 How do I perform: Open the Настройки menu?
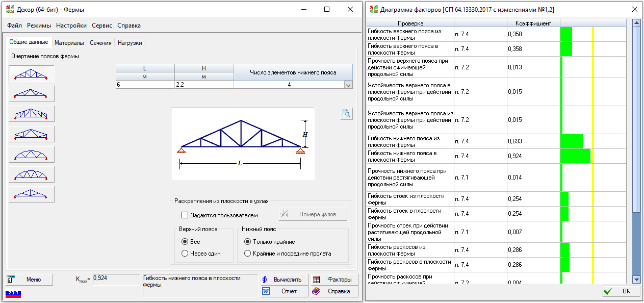click(71, 26)
